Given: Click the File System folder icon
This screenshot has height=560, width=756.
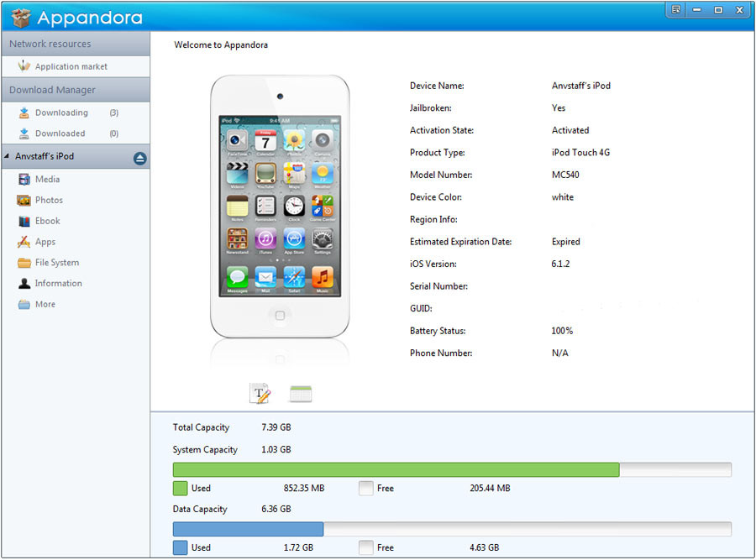Looking at the screenshot, I should [x=24, y=263].
